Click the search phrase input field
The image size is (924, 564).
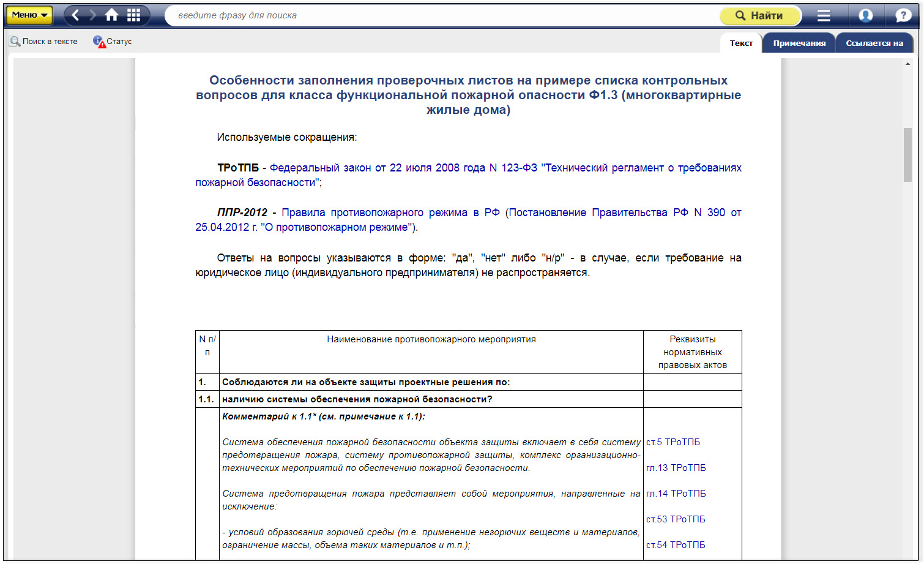point(441,15)
